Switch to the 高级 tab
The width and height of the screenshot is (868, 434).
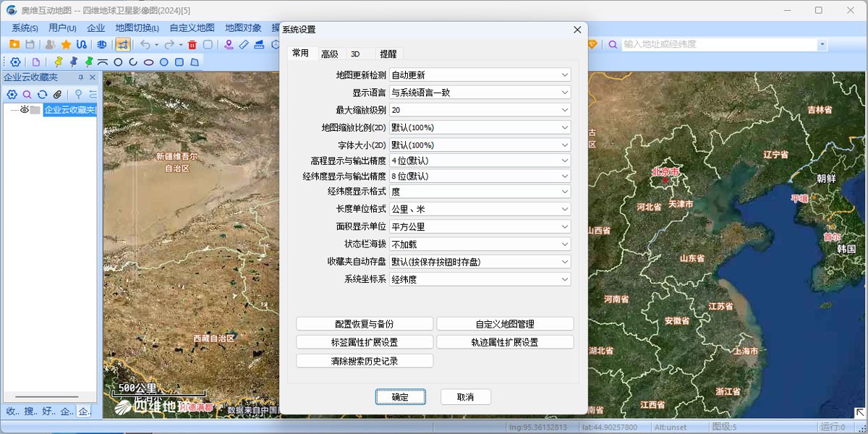coord(330,54)
